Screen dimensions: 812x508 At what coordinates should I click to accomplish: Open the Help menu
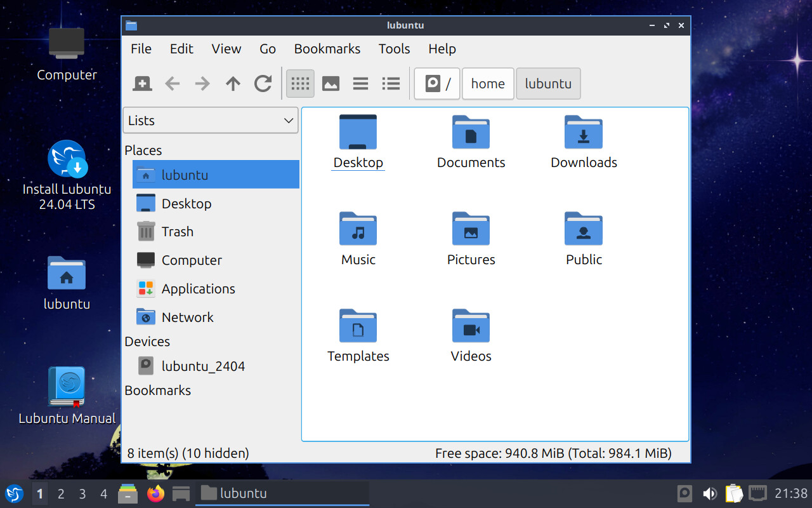point(442,49)
